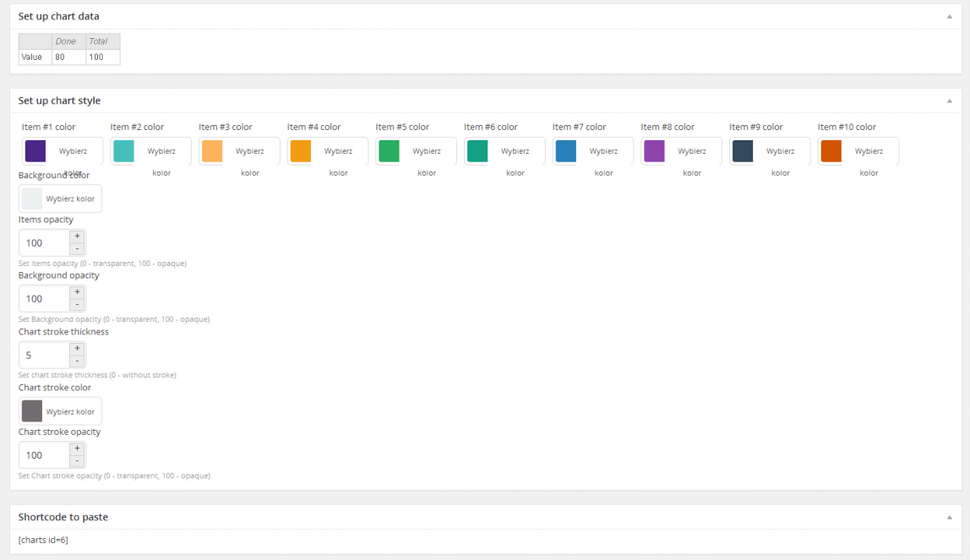
Task: Open the Background color swatch
Action: 31,198
